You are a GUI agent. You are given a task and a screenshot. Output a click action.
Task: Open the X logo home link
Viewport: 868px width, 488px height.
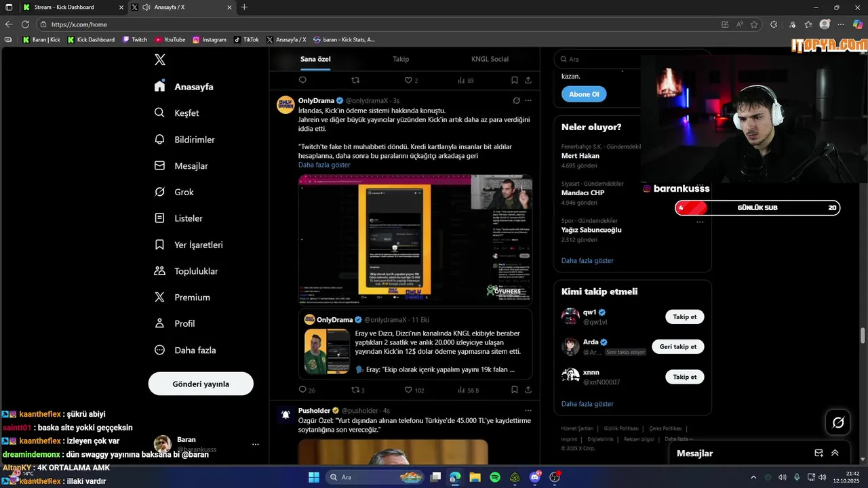tap(160, 60)
